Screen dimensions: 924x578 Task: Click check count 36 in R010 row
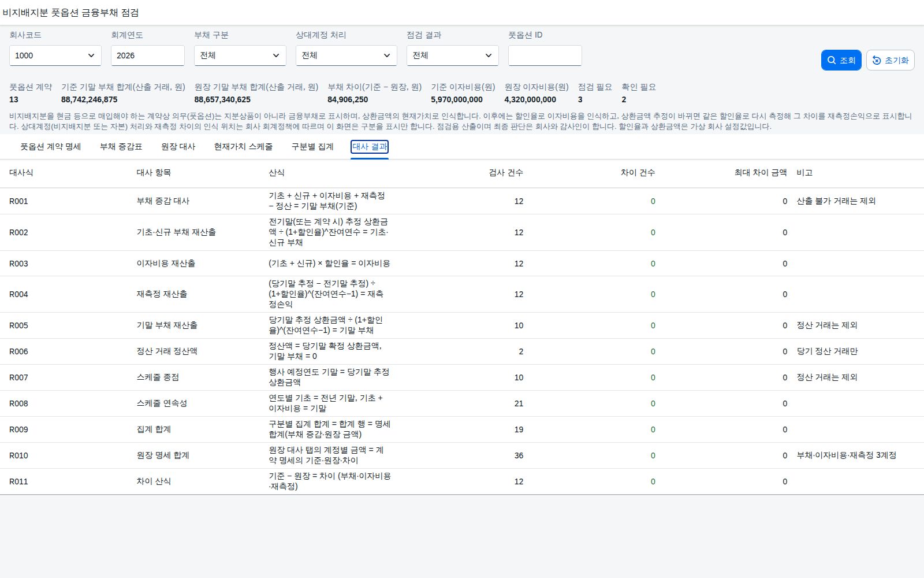(519, 455)
